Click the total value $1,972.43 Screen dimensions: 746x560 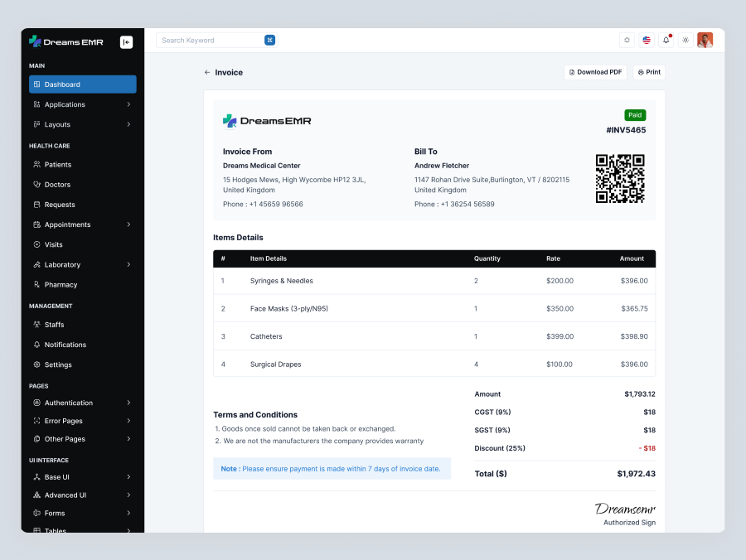(x=636, y=474)
